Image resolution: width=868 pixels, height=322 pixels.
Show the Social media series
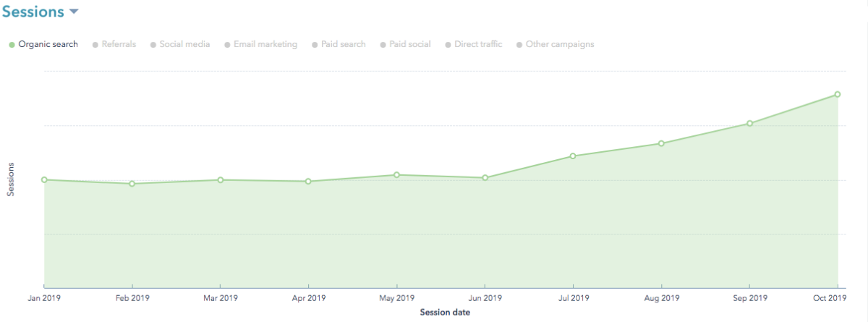click(184, 44)
